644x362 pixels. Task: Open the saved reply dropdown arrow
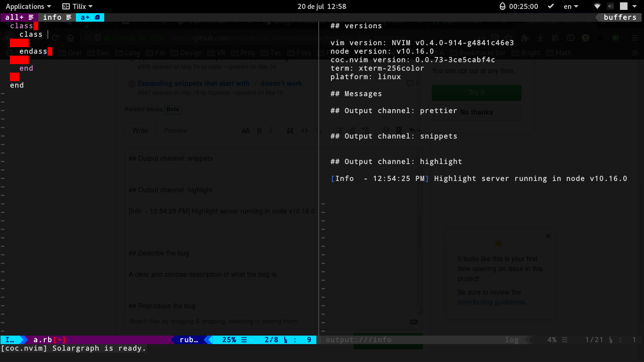point(418,131)
